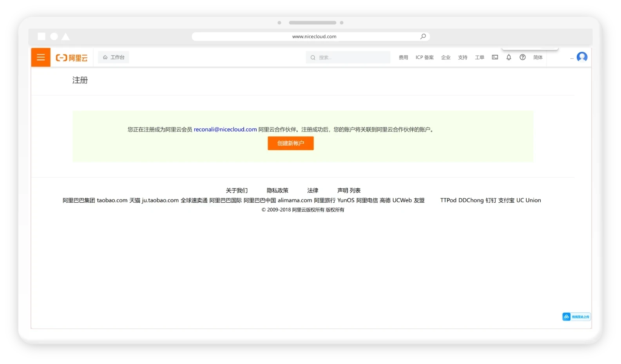This screenshot has height=364, width=621.
Task: Open the 声明 列表 footer link
Action: pyautogui.click(x=349, y=191)
